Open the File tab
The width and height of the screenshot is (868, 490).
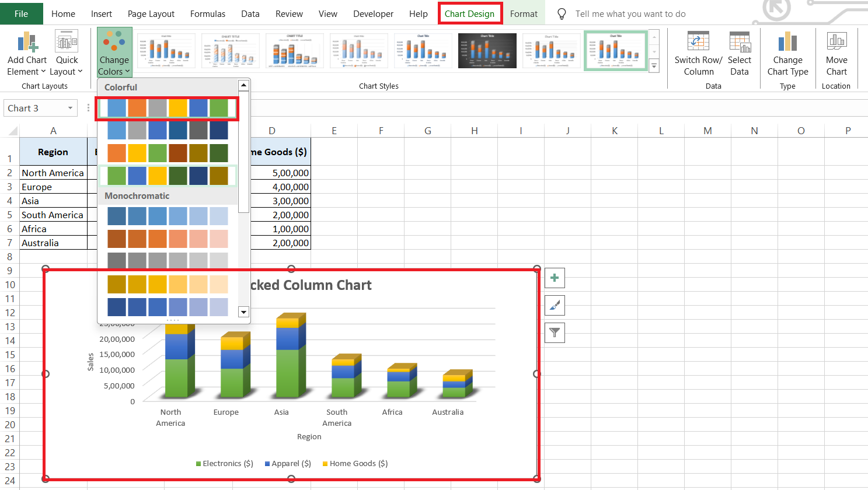(22, 13)
